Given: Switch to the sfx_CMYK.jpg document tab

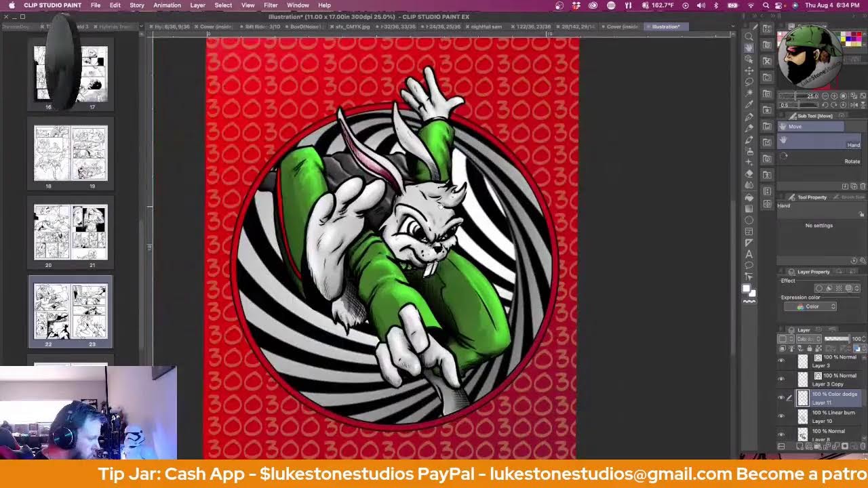Looking at the screenshot, I should click(x=353, y=26).
